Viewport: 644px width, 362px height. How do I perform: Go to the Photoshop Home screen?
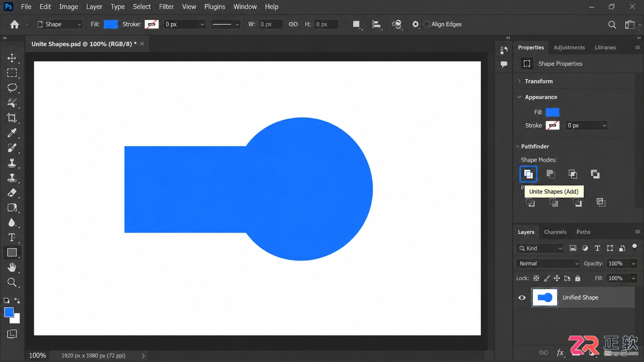coord(14,25)
